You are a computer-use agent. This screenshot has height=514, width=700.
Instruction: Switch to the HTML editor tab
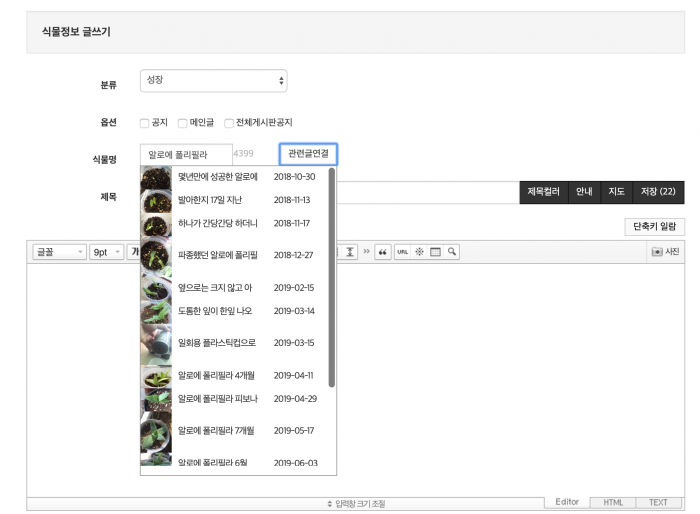coord(612,502)
